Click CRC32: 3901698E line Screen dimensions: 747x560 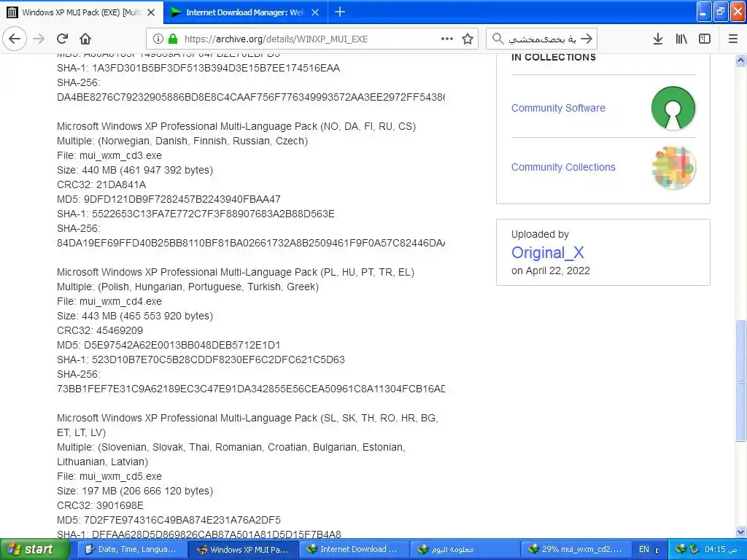[100, 505]
